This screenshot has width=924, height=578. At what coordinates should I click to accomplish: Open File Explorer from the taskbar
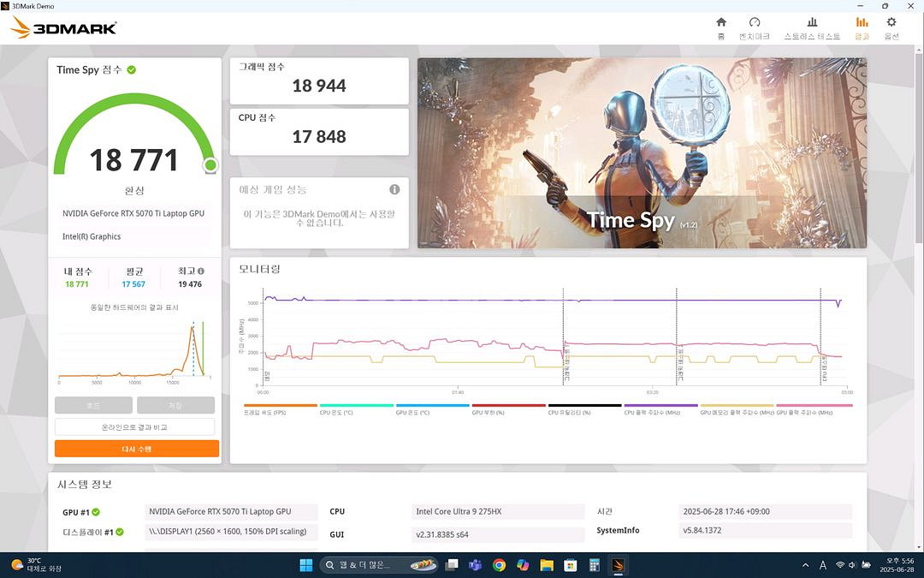coord(546,565)
